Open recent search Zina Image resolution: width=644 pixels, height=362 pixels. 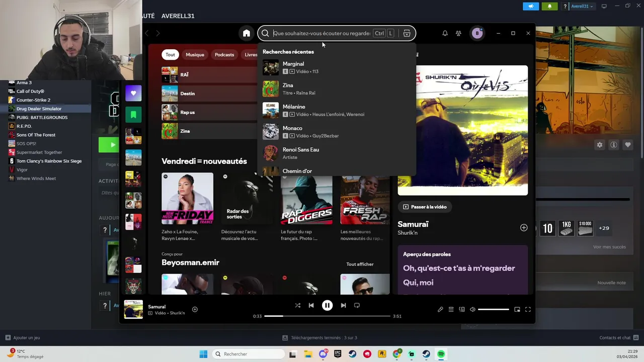(336, 89)
